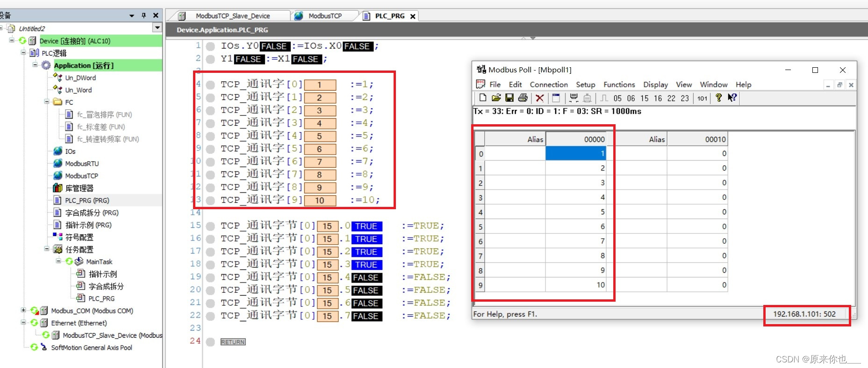
Task: Close the PLC_PRG editor tab
Action: pyautogui.click(x=413, y=16)
